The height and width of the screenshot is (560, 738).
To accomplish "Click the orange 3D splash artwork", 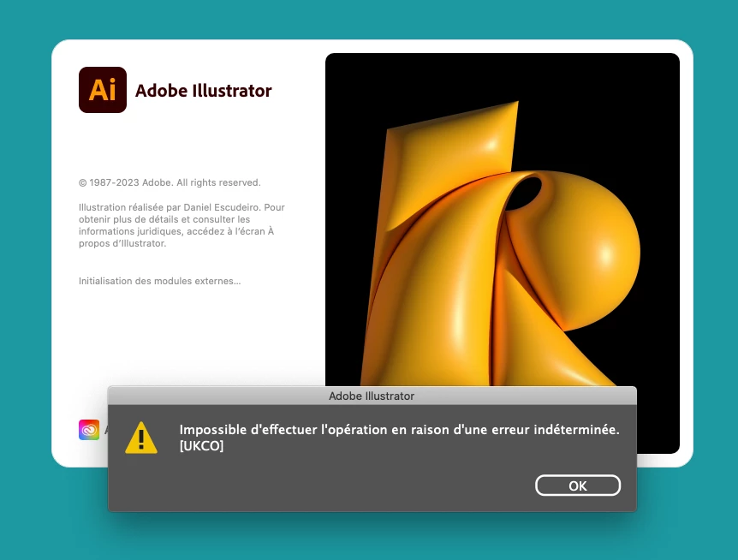I will point(503,219).
